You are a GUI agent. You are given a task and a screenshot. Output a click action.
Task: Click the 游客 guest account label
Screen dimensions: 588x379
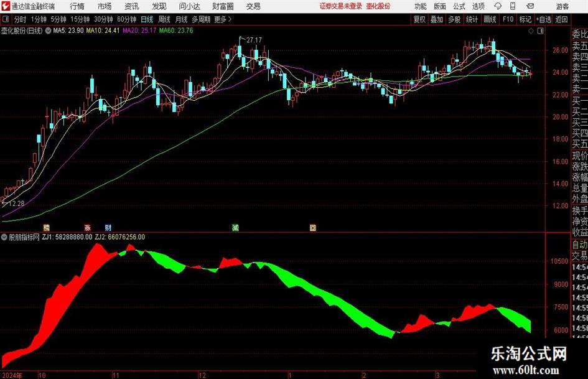562,6
